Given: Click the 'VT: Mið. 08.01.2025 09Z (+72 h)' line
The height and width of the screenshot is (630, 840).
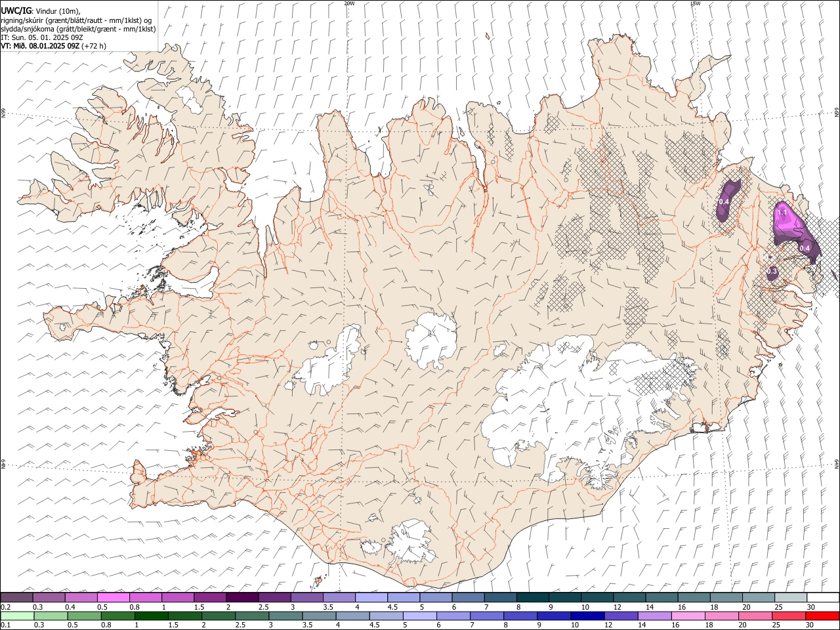Looking at the screenshot, I should click(x=54, y=46).
